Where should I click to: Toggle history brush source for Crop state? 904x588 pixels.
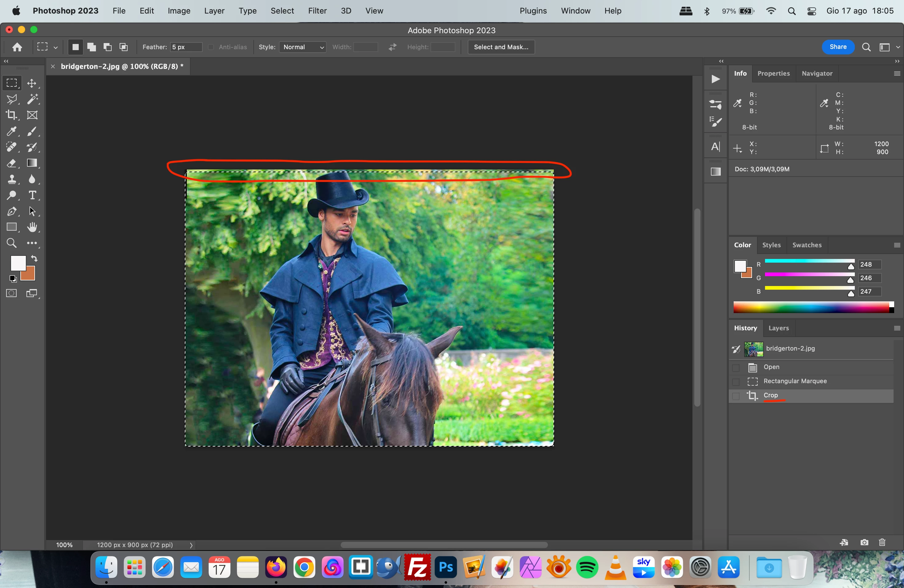736,396
